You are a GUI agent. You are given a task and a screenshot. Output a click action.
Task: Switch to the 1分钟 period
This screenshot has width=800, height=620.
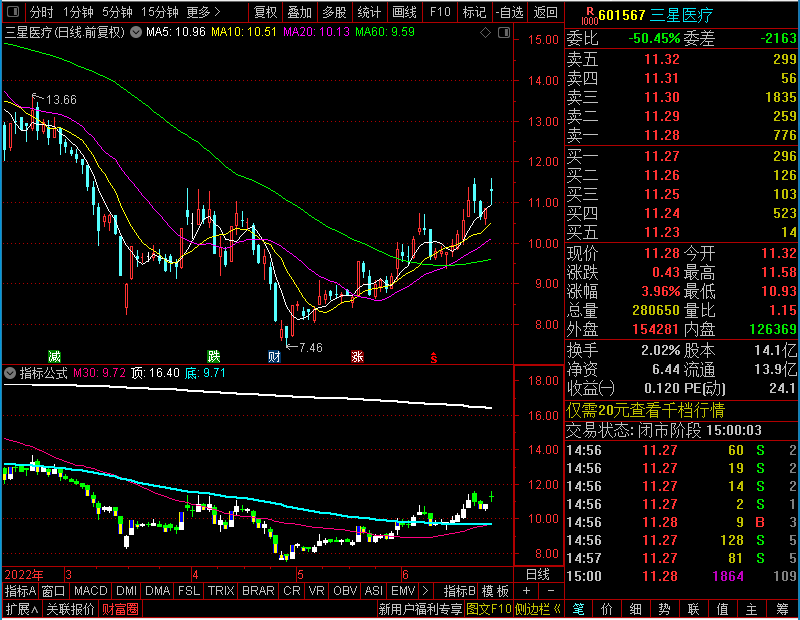78,12
